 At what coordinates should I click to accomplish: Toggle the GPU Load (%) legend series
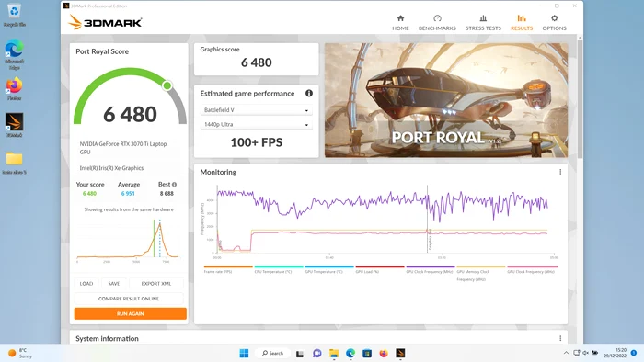point(379,269)
